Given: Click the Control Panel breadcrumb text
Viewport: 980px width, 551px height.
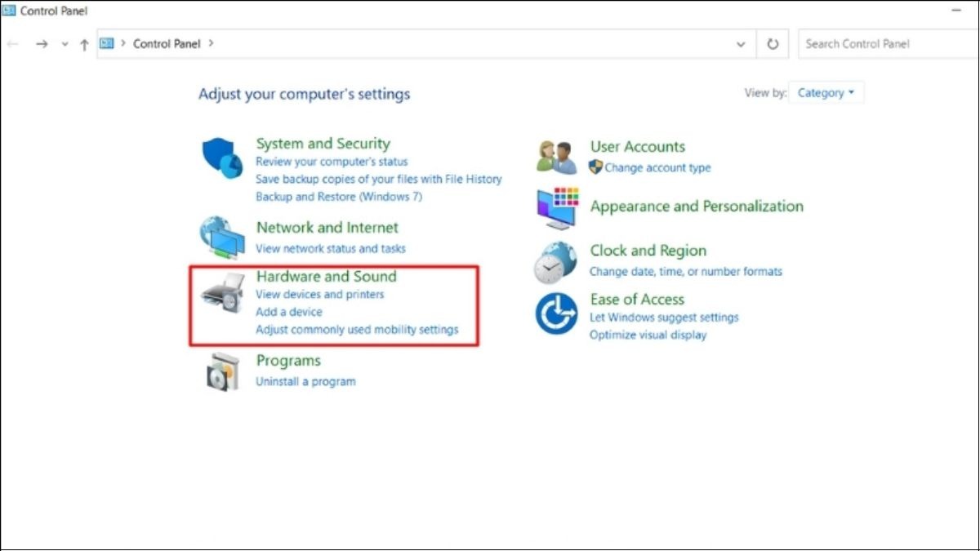Looking at the screenshot, I should pyautogui.click(x=167, y=43).
